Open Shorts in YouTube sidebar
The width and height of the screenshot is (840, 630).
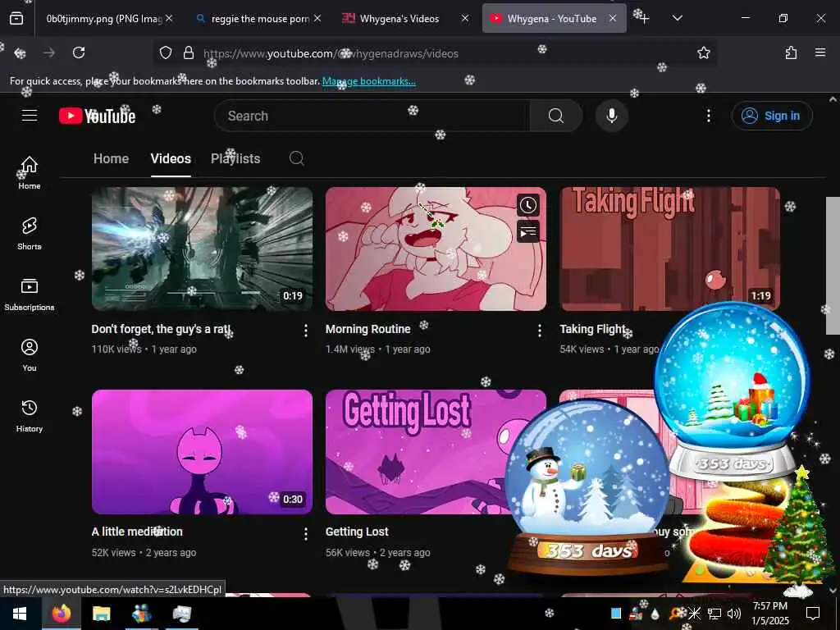[30, 234]
